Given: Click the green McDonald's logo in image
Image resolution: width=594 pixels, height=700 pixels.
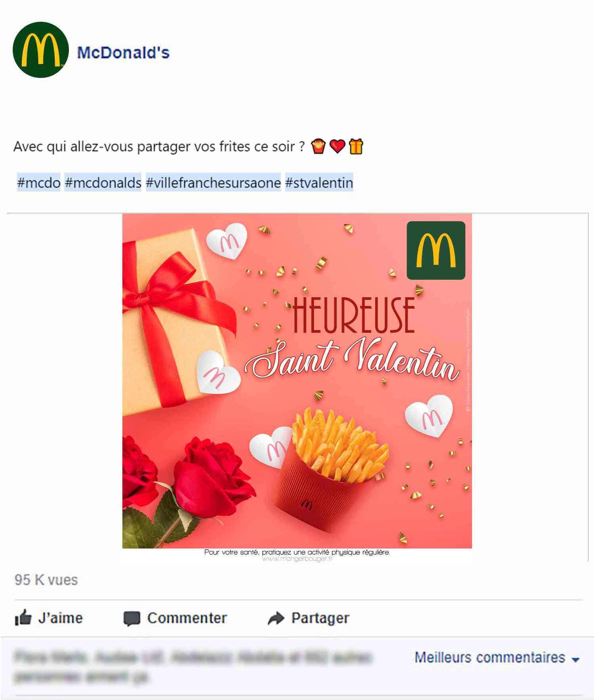Looking at the screenshot, I should coord(436,250).
